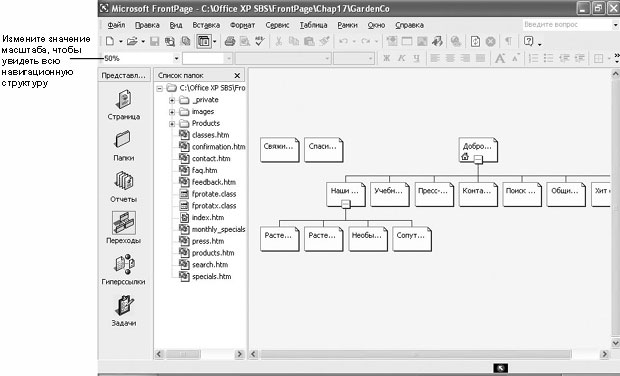Open the Вставка menu

coord(206,25)
